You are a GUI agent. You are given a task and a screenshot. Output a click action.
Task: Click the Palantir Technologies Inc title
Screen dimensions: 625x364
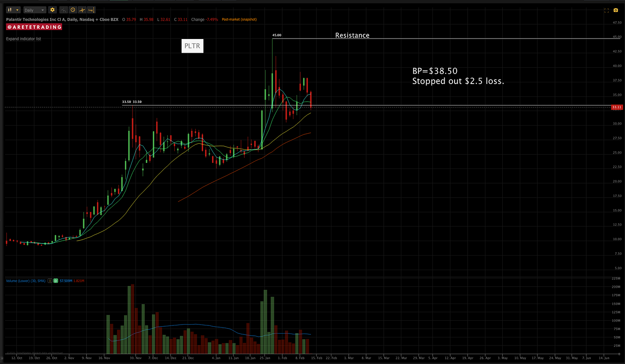(62, 19)
